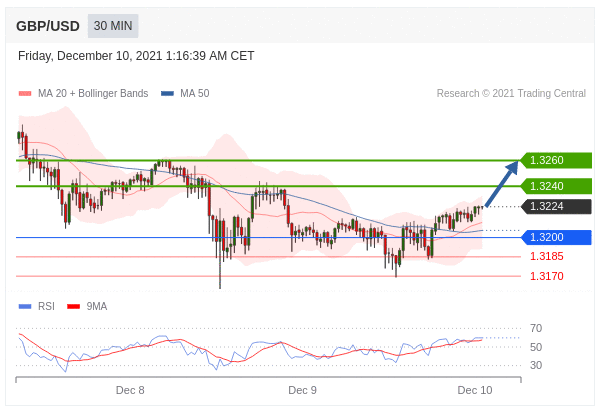Click the blue MA 50 legend swatch
Image resolution: width=595 pixels, height=410 pixels.
click(167, 93)
